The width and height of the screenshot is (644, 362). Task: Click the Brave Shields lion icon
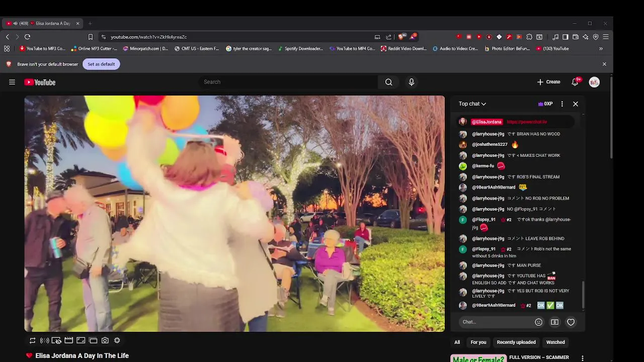pyautogui.click(x=401, y=37)
